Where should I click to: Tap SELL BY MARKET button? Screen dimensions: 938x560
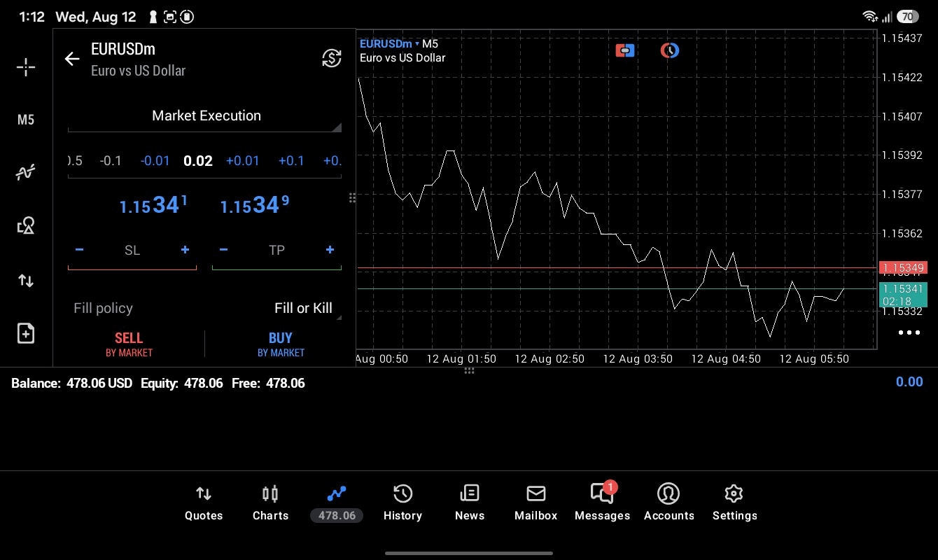click(x=129, y=344)
